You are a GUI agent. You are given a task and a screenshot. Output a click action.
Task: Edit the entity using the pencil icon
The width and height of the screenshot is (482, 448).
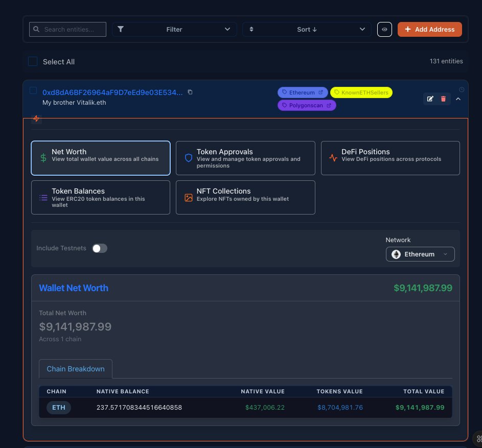[430, 99]
